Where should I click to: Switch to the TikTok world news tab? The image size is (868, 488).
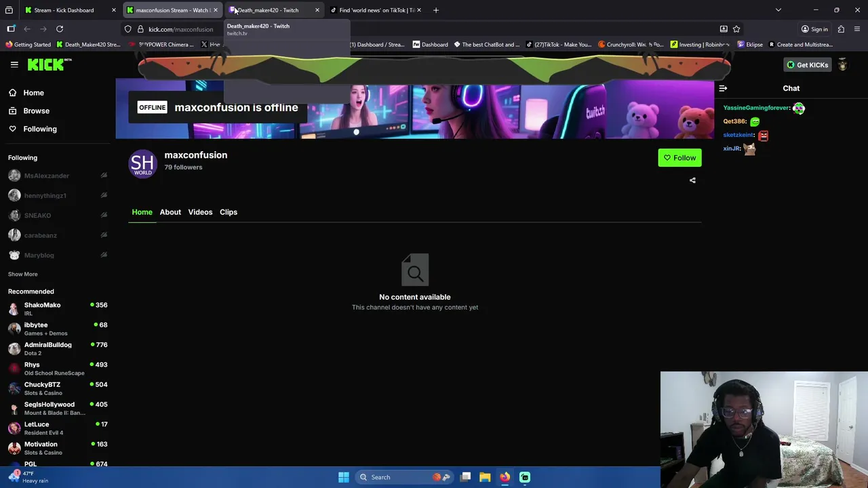376,10
